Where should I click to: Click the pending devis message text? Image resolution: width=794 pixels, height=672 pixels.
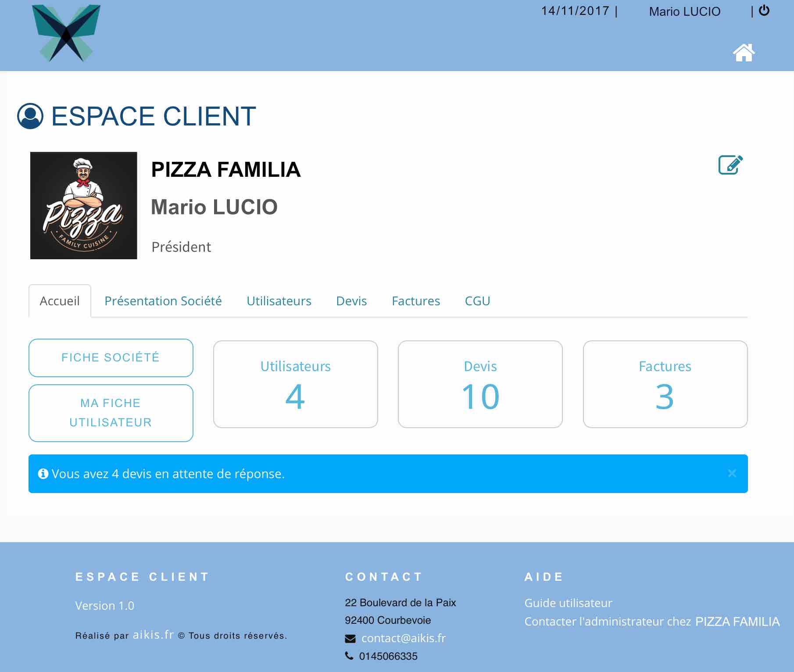tap(168, 474)
